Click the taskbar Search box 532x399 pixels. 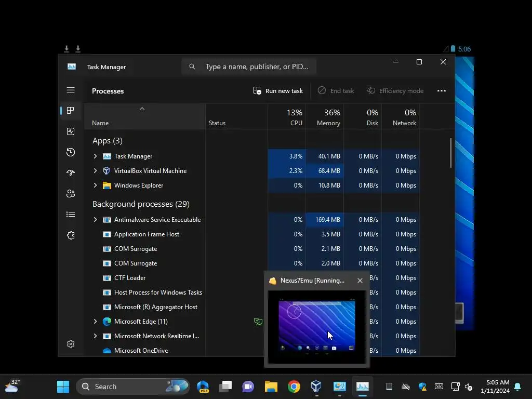point(133,387)
